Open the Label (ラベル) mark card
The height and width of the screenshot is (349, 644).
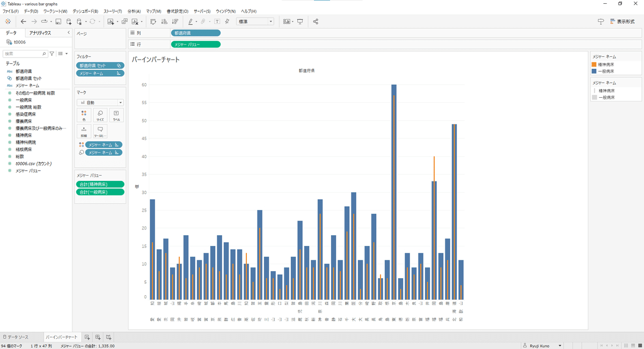(116, 115)
